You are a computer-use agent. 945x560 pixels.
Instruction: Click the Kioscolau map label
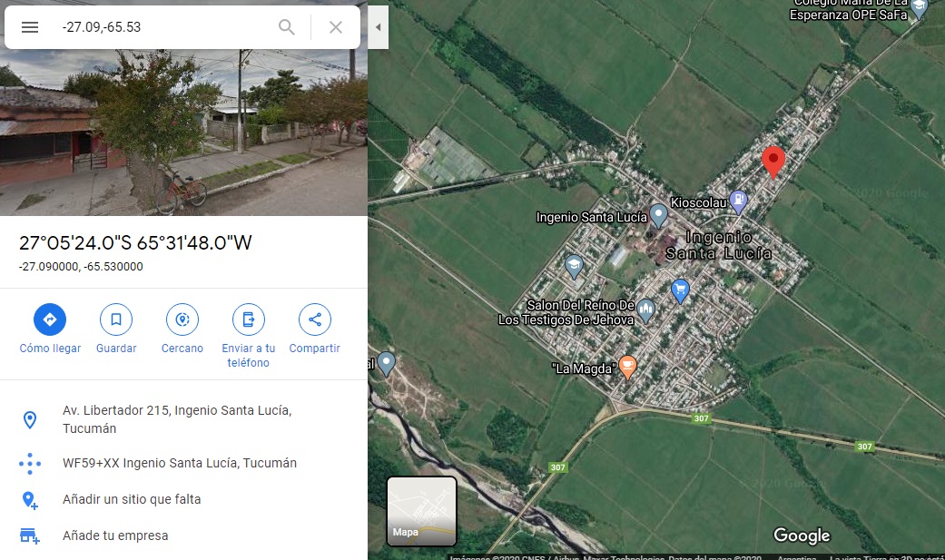698,202
